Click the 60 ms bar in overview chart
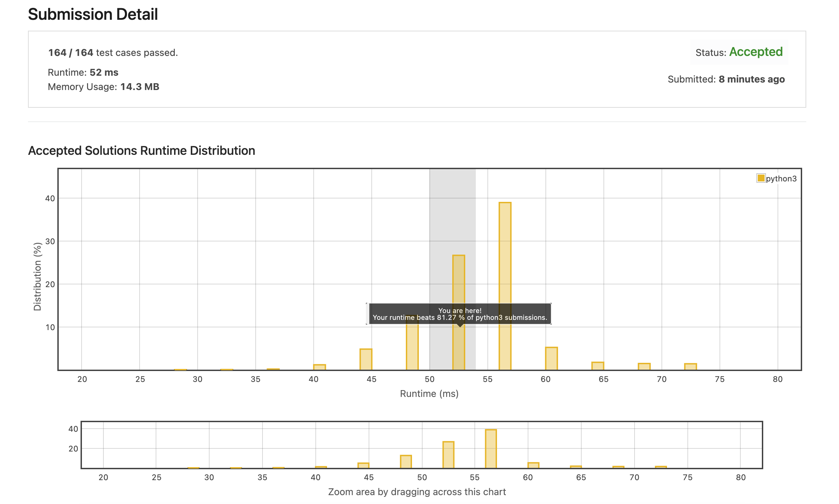This screenshot has width=839, height=504. pos(533,465)
